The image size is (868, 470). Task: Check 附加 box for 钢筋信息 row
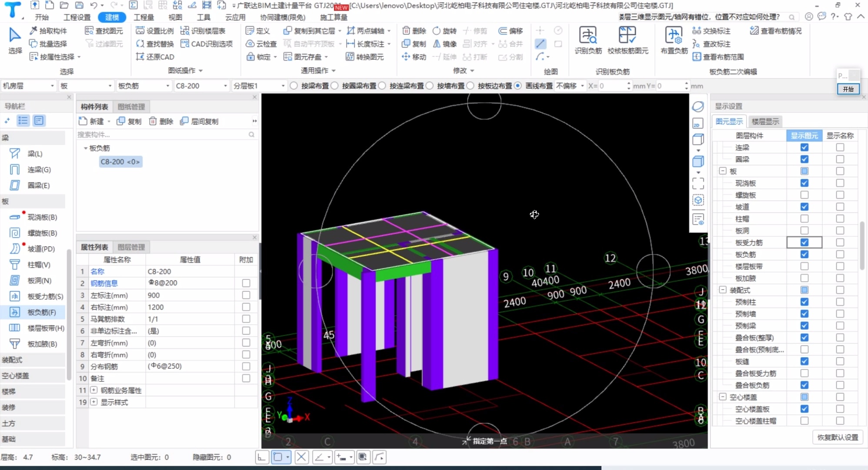246,283
